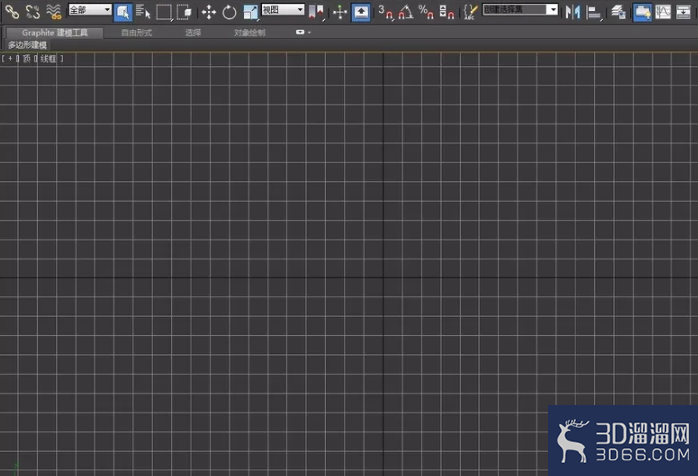
Task: Open the 创建选择集 named selection dropdown
Action: (520, 10)
